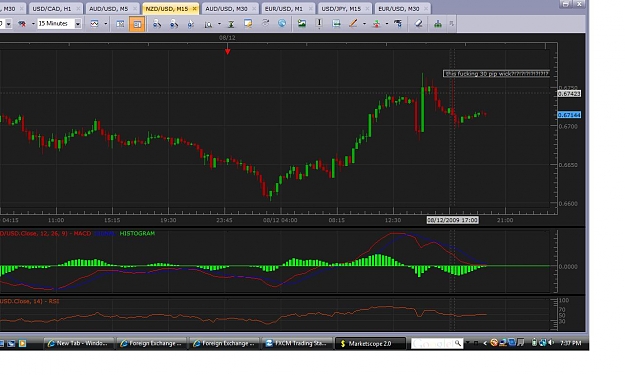
Task: Expand the zoom area dropdown arrow
Action: point(219,24)
